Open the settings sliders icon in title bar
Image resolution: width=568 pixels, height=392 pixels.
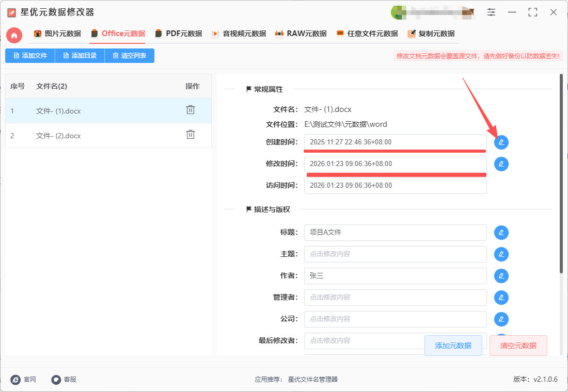tap(491, 12)
